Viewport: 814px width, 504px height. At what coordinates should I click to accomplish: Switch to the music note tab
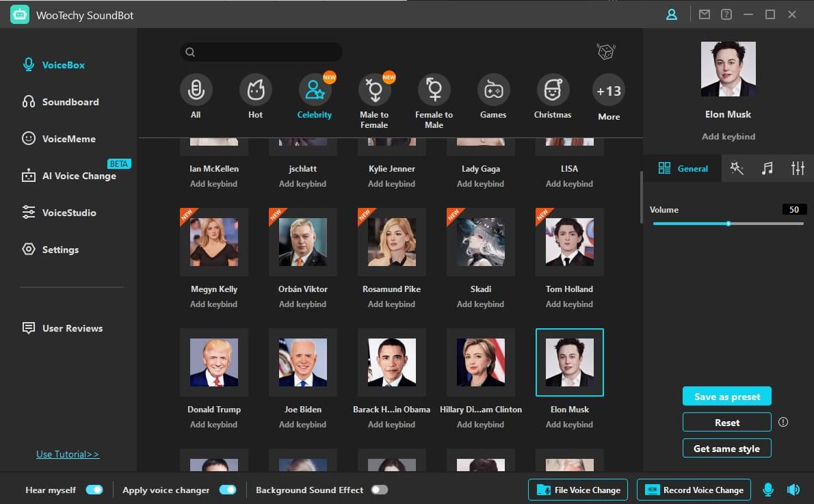[767, 168]
